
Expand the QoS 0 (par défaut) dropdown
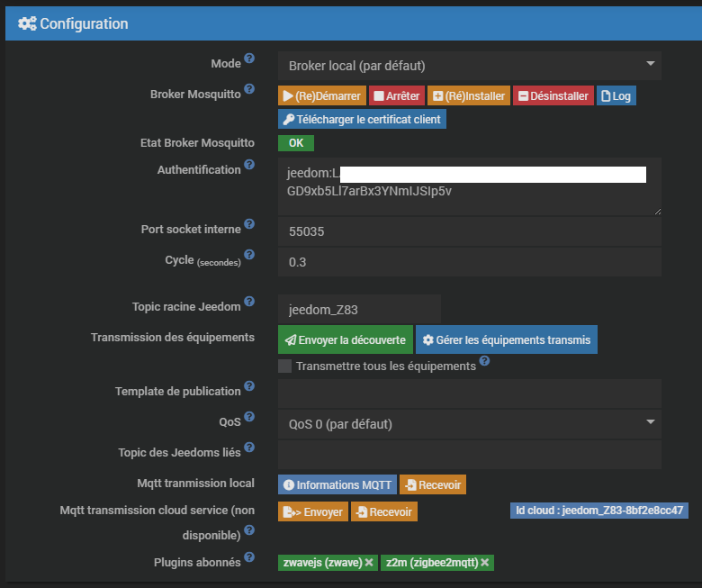469,424
